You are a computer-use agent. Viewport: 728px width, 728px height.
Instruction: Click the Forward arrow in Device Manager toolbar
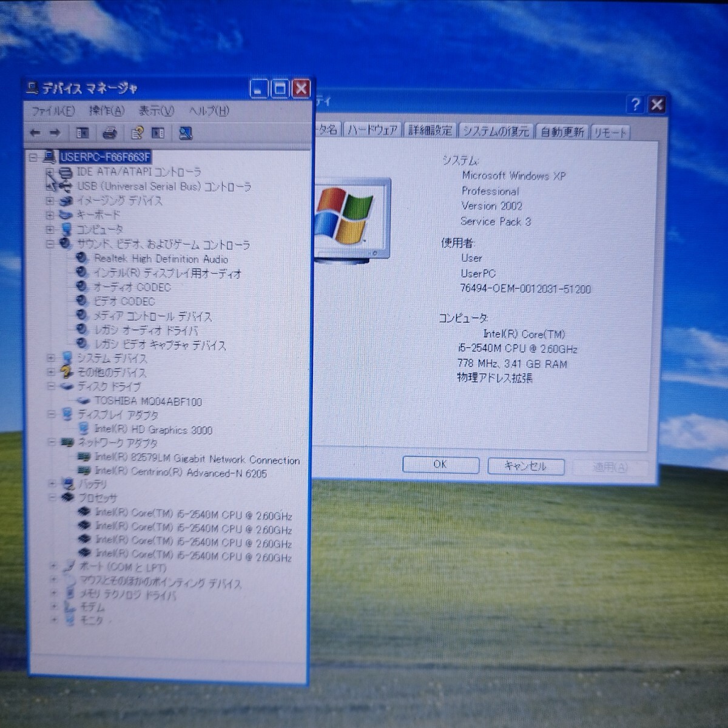click(x=55, y=133)
